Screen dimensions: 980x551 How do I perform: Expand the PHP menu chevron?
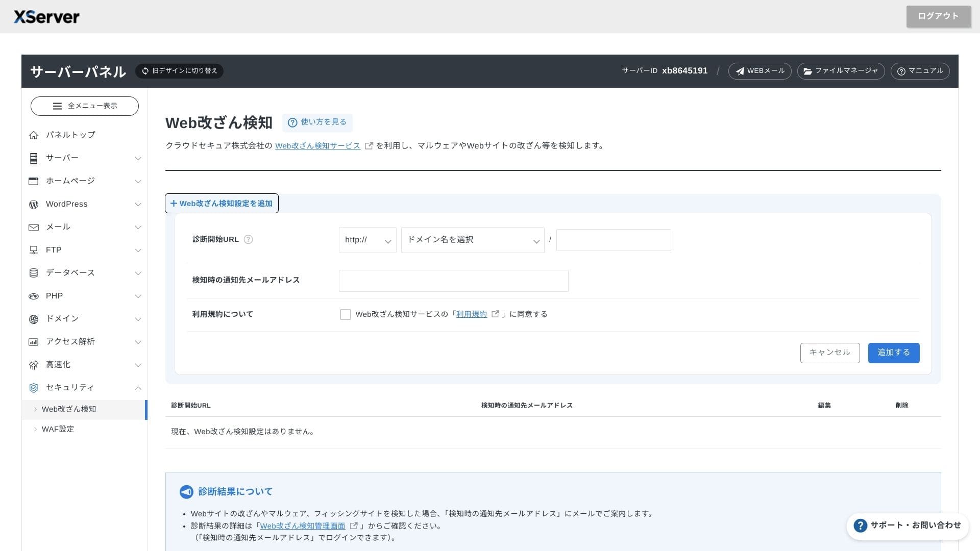point(138,296)
